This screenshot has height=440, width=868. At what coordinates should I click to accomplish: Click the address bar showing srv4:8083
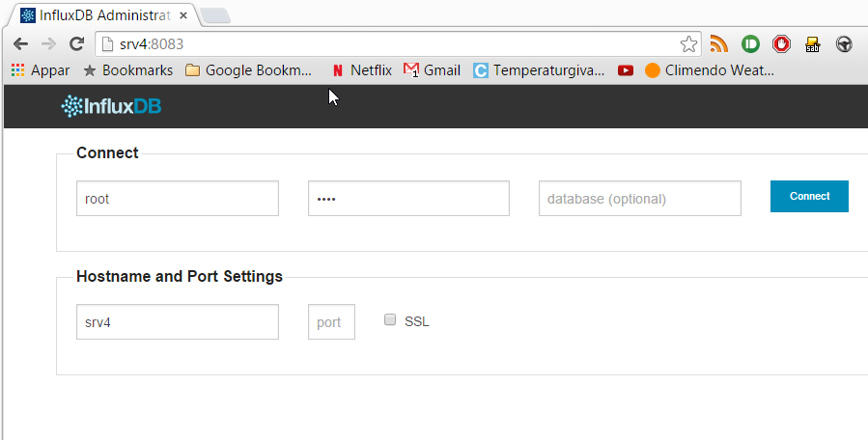click(x=398, y=44)
